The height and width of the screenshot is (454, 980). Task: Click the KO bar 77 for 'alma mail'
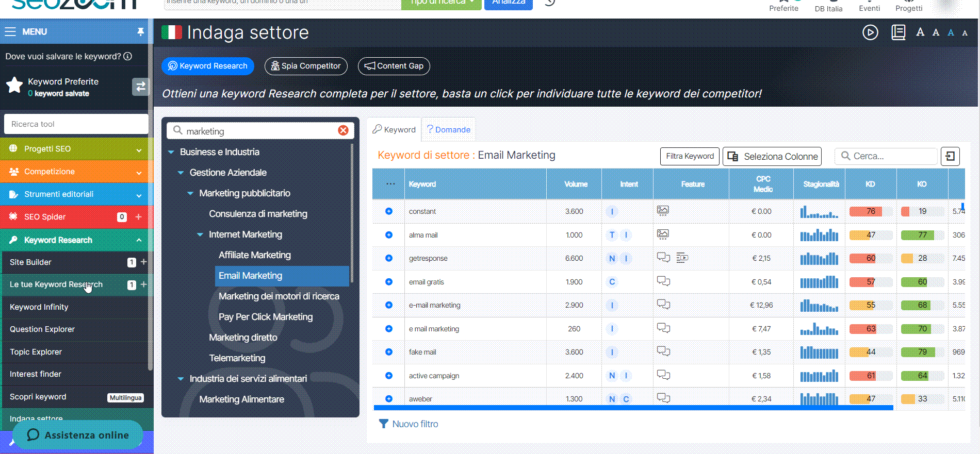[922, 235]
